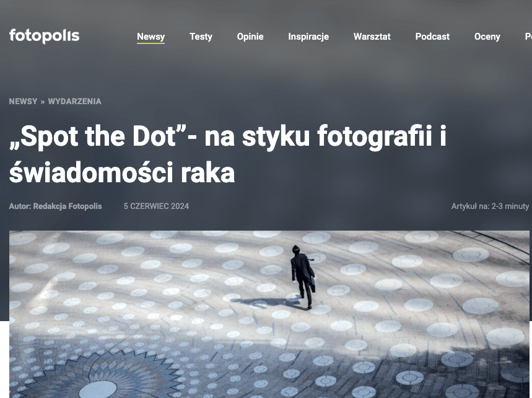Open the WYDARZENIA breadcrumb category
532x398 pixels.
pyautogui.click(x=75, y=101)
